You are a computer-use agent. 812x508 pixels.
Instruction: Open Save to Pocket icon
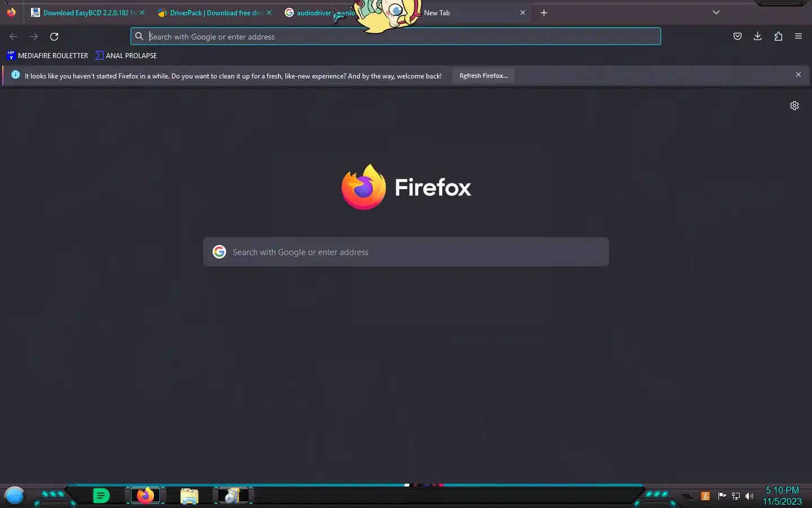(737, 37)
